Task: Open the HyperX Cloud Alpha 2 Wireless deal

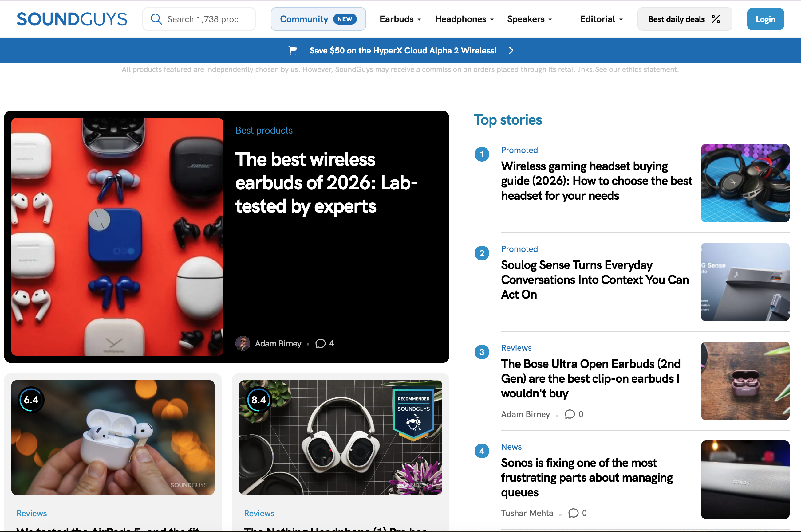Action: [403, 51]
